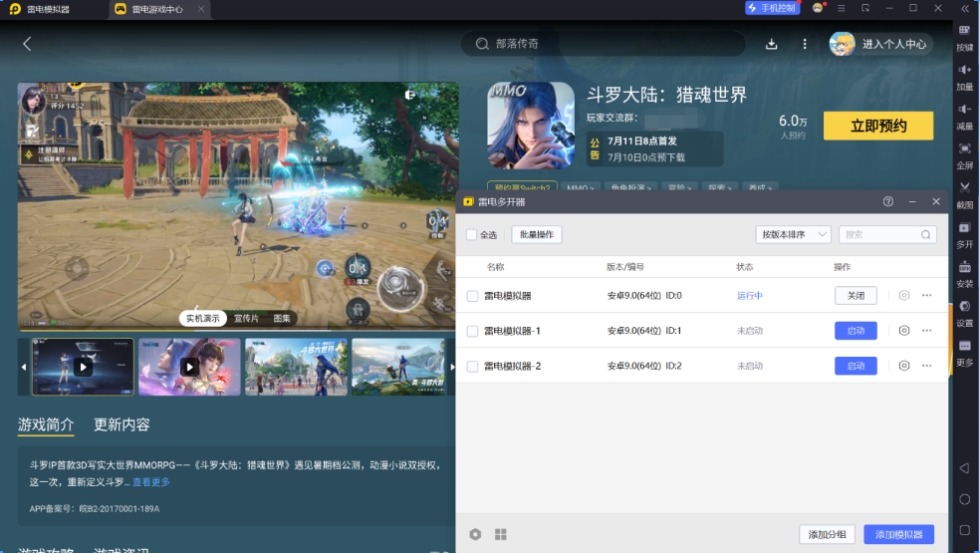This screenshot has width=980, height=553.
Task: Tick the checkbox for 雷电模拟器-2
Action: [x=472, y=366]
